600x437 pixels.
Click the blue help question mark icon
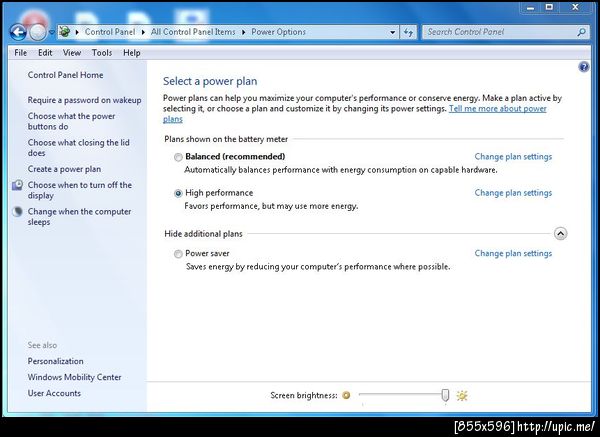[584, 67]
